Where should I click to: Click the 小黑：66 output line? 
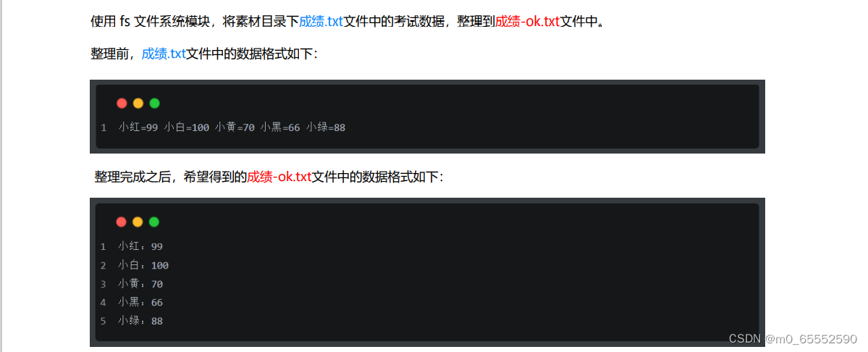click(140, 303)
